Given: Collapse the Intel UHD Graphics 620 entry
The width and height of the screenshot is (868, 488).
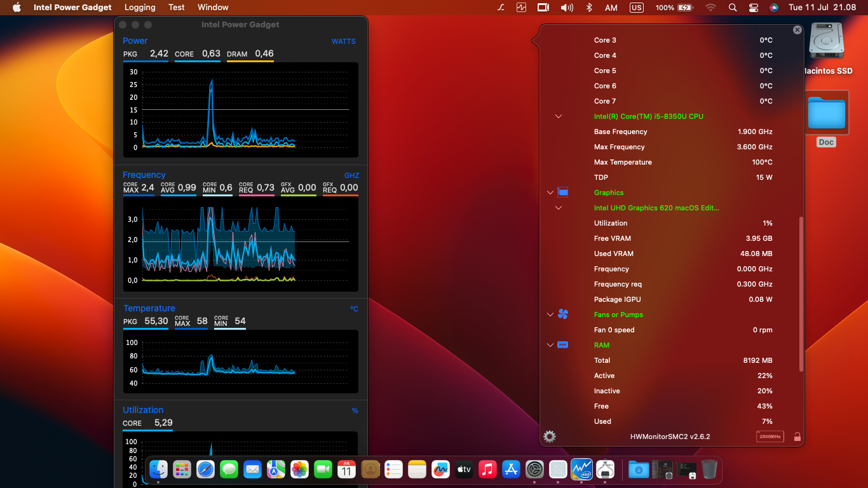Looking at the screenshot, I should (558, 208).
